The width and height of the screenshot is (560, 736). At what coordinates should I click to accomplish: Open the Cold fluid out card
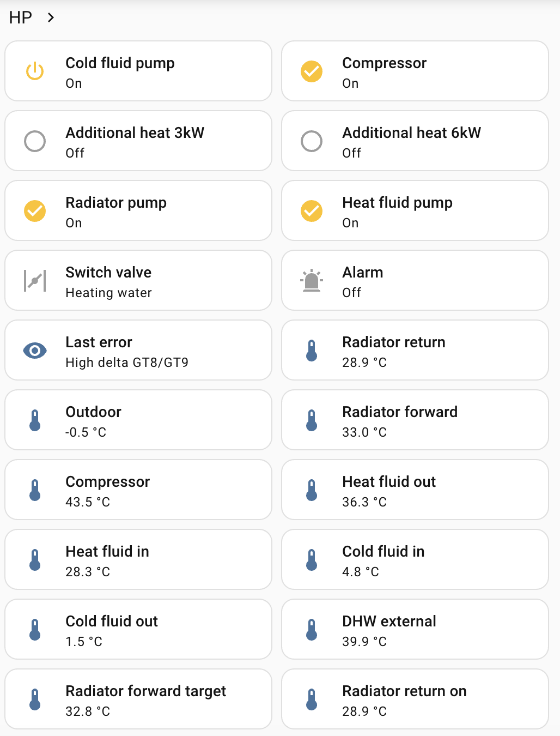[x=138, y=629]
